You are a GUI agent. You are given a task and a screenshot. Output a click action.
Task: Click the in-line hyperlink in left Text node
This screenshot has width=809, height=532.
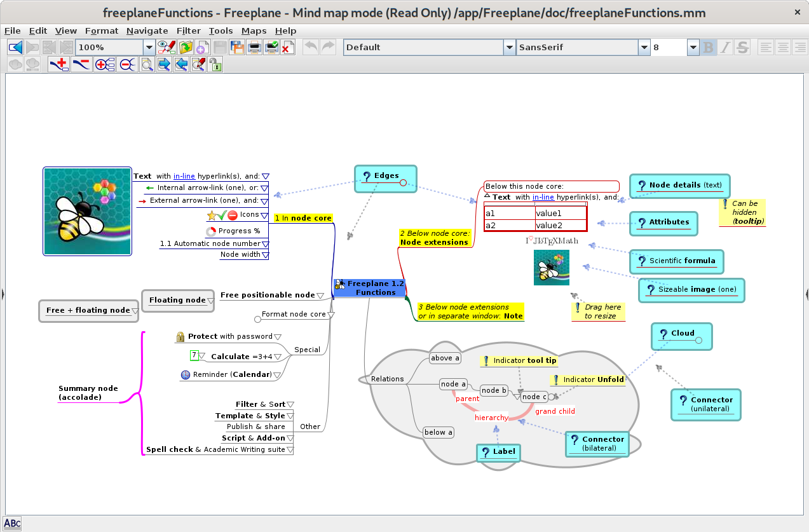point(184,176)
